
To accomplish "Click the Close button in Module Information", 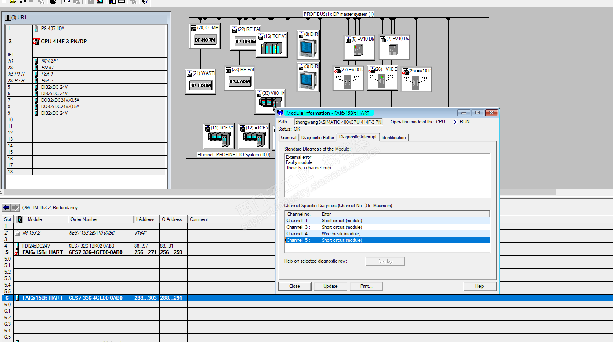I will click(294, 286).
